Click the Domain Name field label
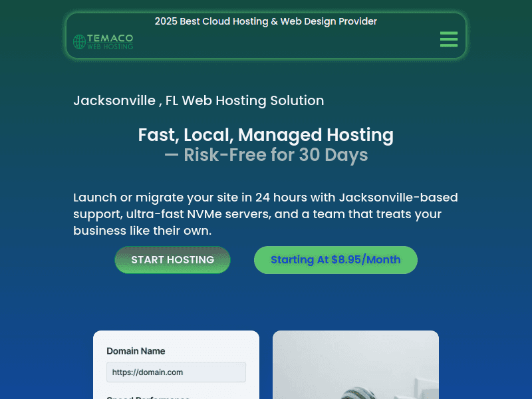Viewport: 532px width, 399px height. pos(136,351)
